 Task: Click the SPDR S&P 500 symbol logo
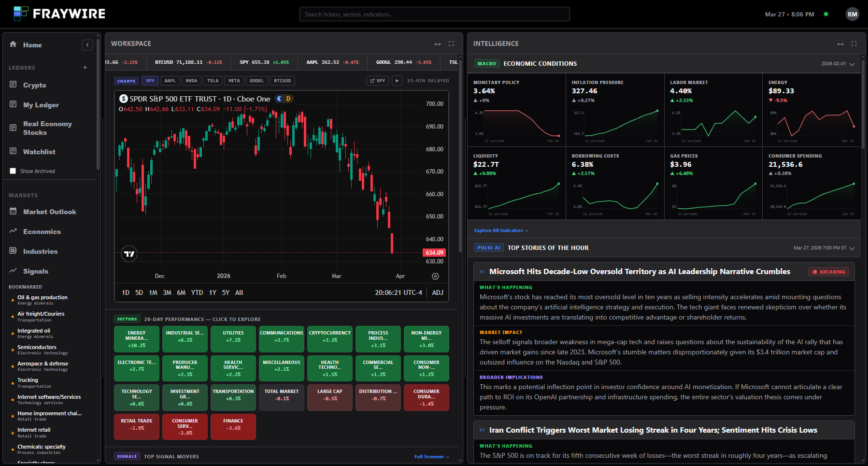pyautogui.click(x=124, y=99)
